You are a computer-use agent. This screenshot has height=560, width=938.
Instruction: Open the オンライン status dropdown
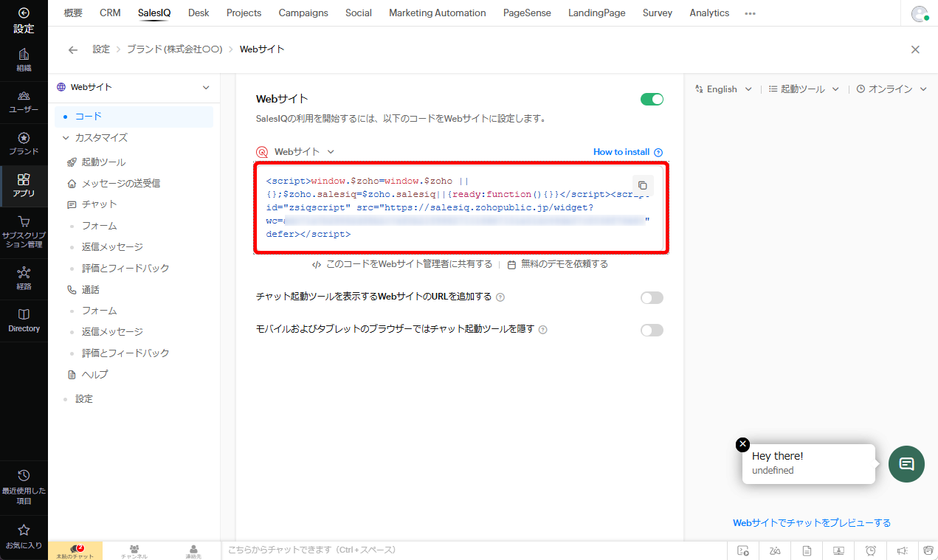click(x=892, y=89)
